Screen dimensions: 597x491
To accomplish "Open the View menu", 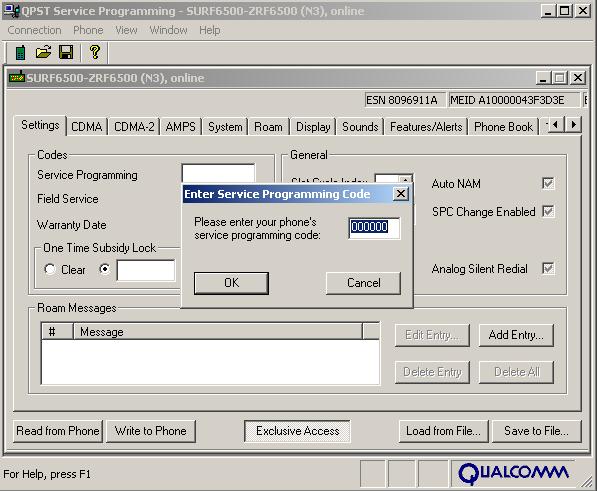I will coord(126,30).
